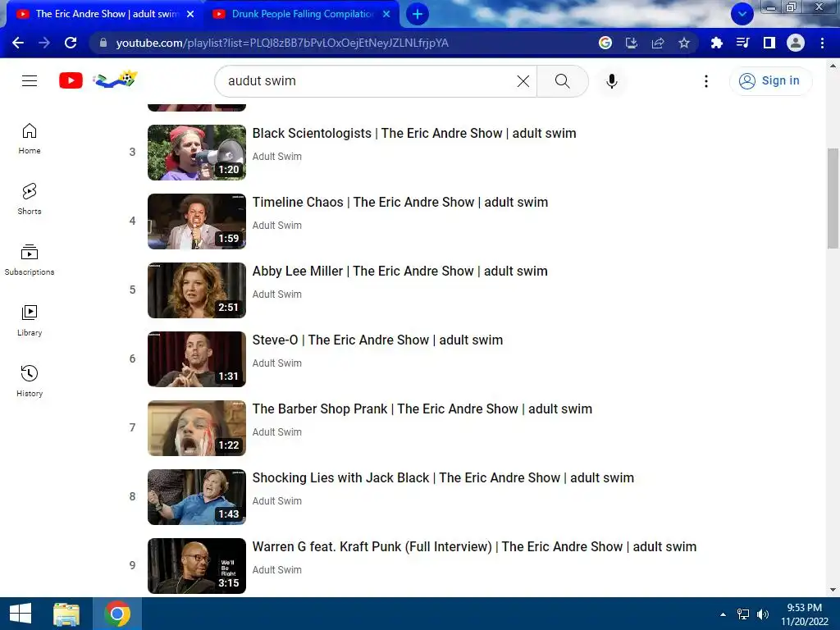
Task: Open Timeline Chaos video title
Action: pos(400,203)
